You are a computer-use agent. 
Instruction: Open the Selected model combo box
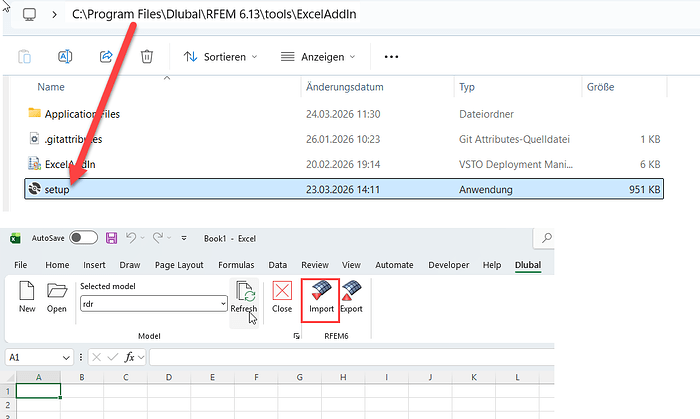click(x=154, y=304)
